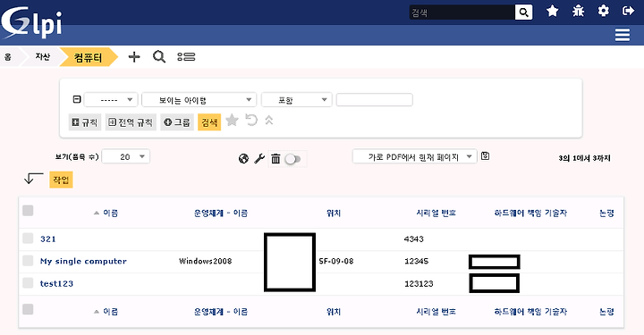Click the SF-09-08 location cell
This screenshot has width=644, height=335.
coord(336,261)
